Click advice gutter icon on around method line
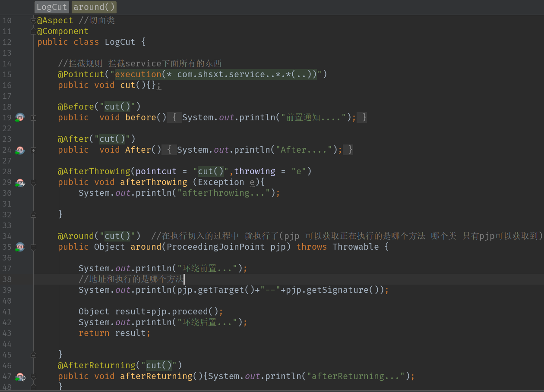This screenshot has width=544, height=392. click(x=20, y=247)
